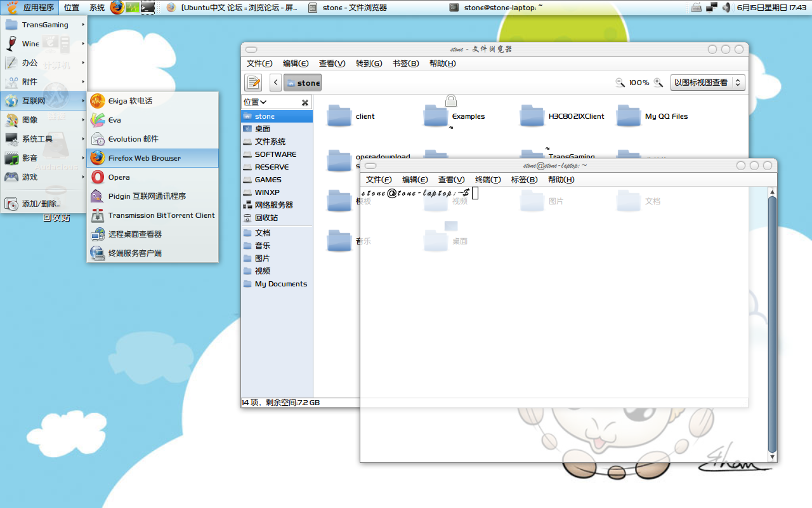The width and height of the screenshot is (812, 508).
Task: Expand the 办公 (Office) submenu
Action: coord(44,63)
